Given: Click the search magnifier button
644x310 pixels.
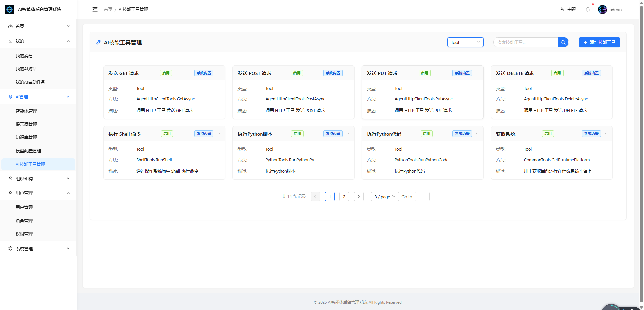Looking at the screenshot, I should click(563, 42).
